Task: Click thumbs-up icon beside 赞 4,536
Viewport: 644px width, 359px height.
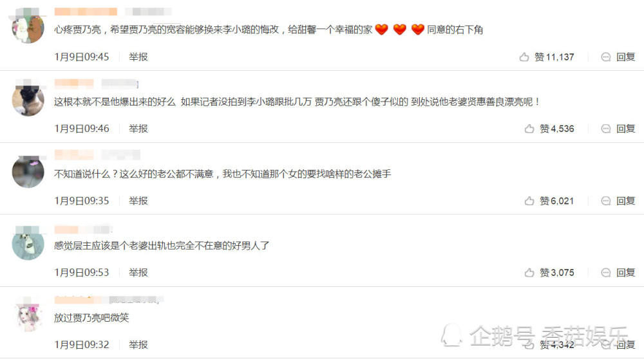Action: click(529, 129)
